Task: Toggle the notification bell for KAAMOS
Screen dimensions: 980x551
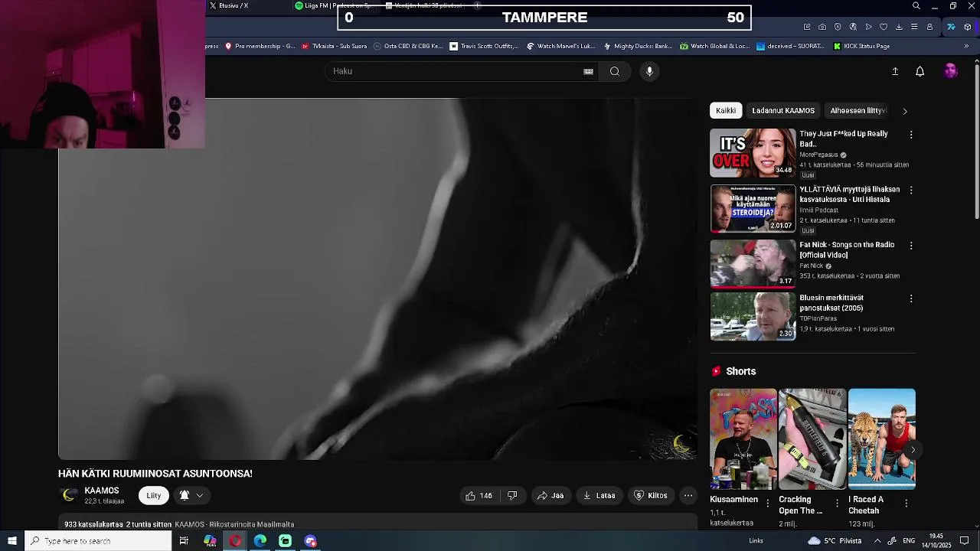Action: (x=185, y=495)
